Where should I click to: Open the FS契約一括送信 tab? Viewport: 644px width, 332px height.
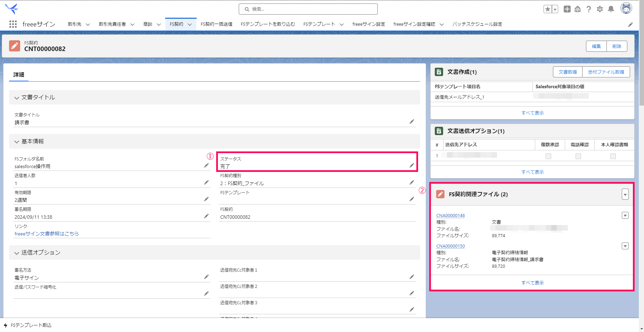(217, 24)
